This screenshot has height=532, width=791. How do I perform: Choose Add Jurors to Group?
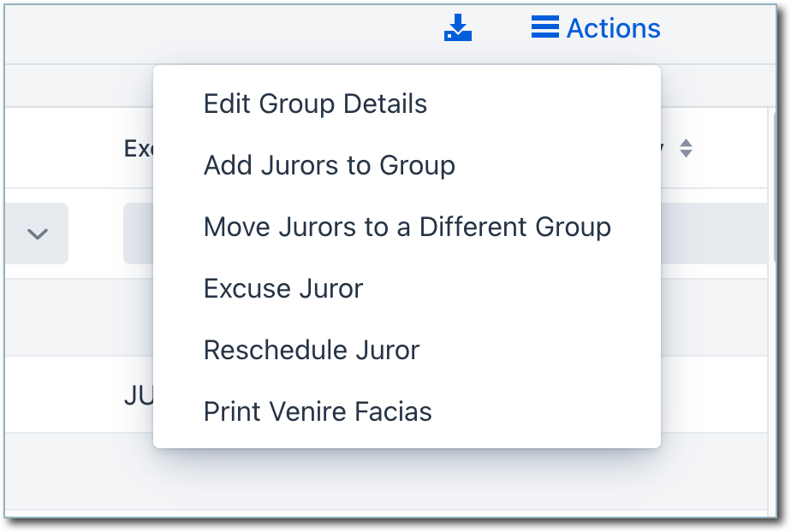tap(329, 165)
